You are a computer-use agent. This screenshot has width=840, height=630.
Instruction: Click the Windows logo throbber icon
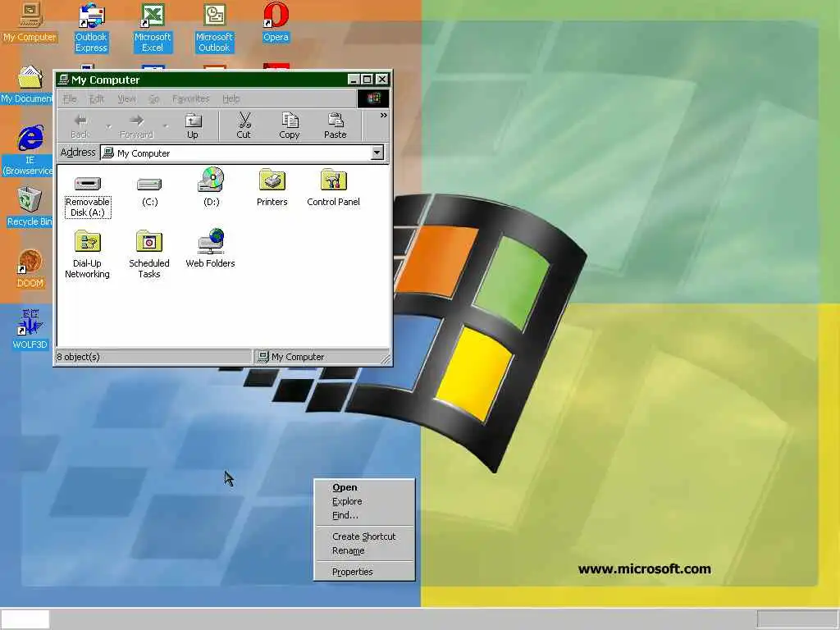(373, 98)
